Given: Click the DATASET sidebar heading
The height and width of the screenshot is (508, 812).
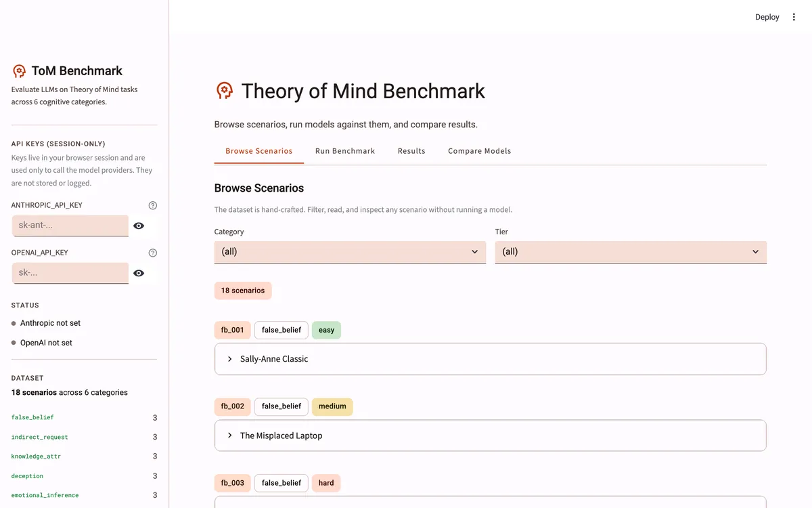Looking at the screenshot, I should point(27,378).
